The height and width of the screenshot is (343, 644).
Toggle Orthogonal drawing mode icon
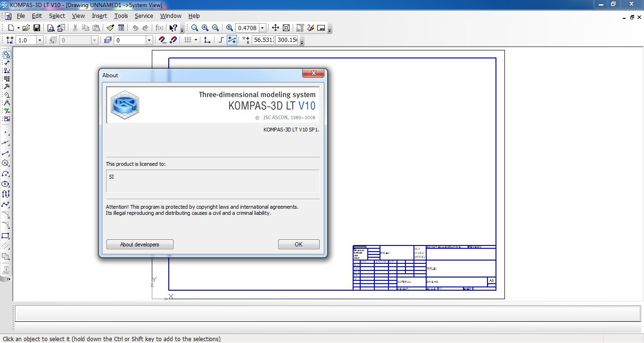221,40
